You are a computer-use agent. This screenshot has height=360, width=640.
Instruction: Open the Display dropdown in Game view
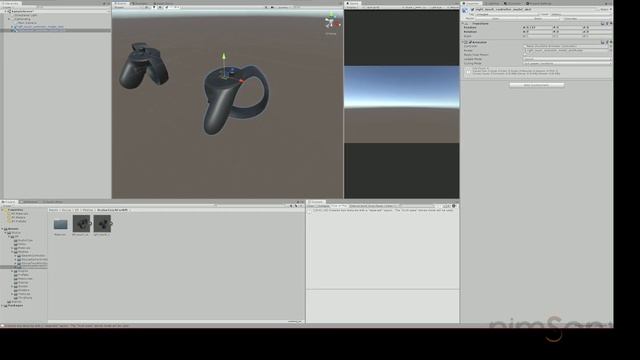tap(352, 7)
